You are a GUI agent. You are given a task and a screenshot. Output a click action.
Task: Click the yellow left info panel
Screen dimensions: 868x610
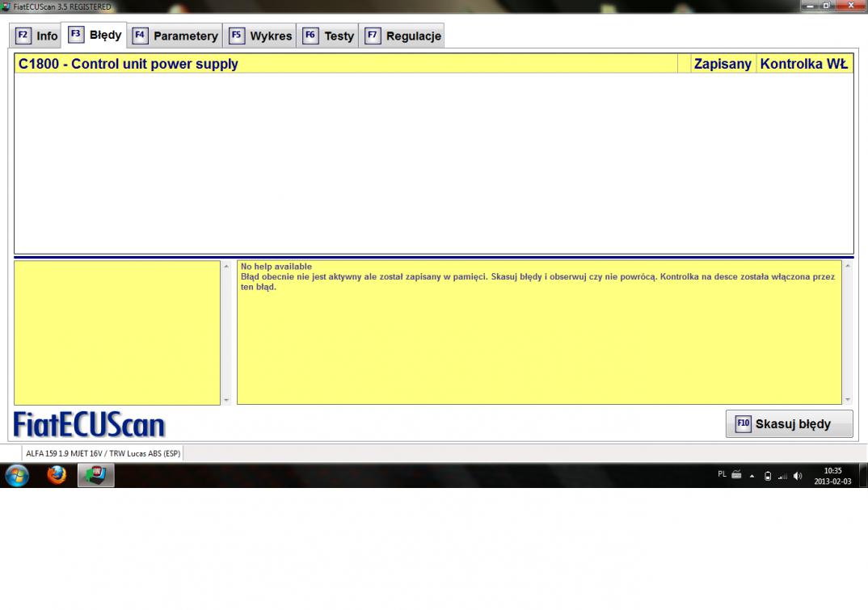117,333
